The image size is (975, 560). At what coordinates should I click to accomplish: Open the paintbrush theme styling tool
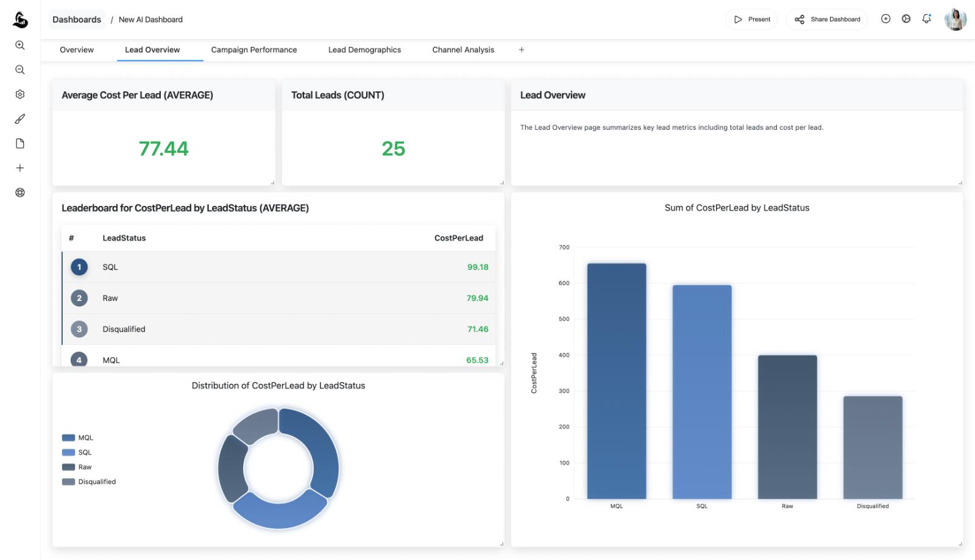(x=20, y=119)
